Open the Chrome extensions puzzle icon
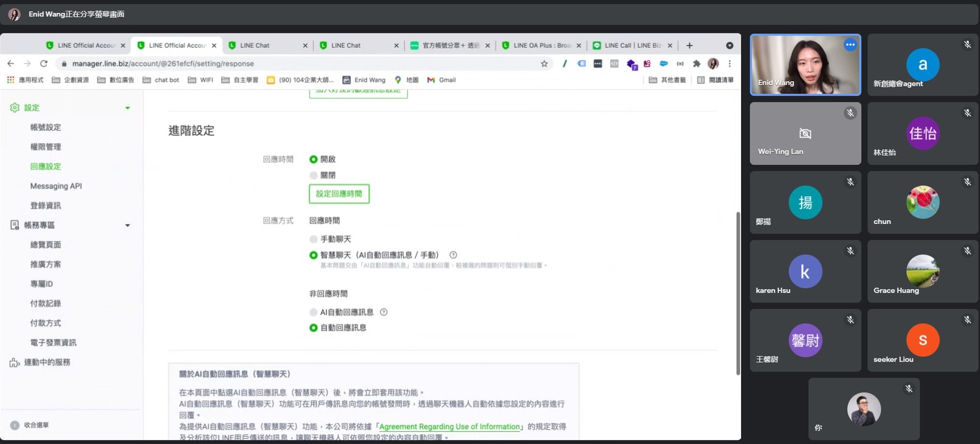 [697, 64]
